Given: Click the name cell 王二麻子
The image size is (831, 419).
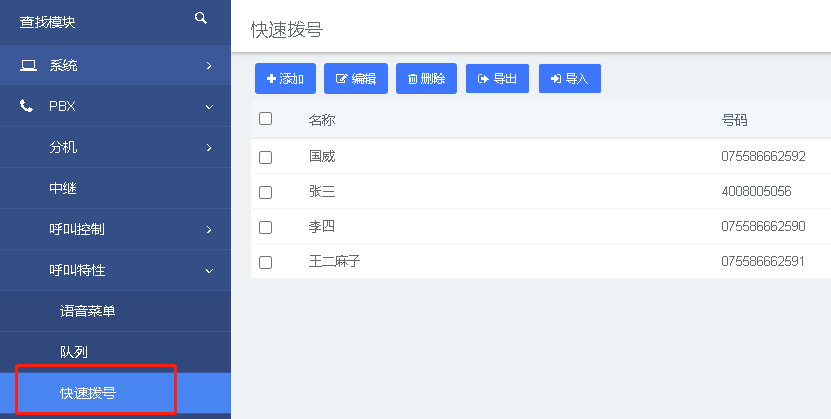Looking at the screenshot, I should pos(334,261).
